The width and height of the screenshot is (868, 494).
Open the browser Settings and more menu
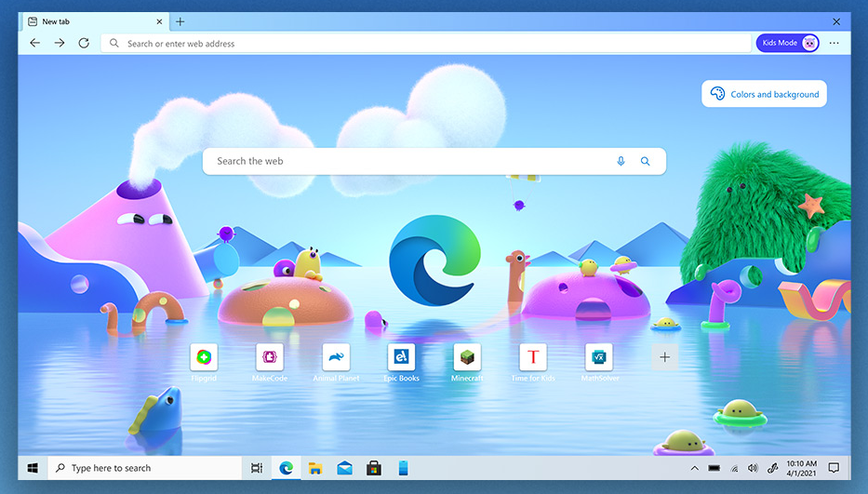(834, 43)
